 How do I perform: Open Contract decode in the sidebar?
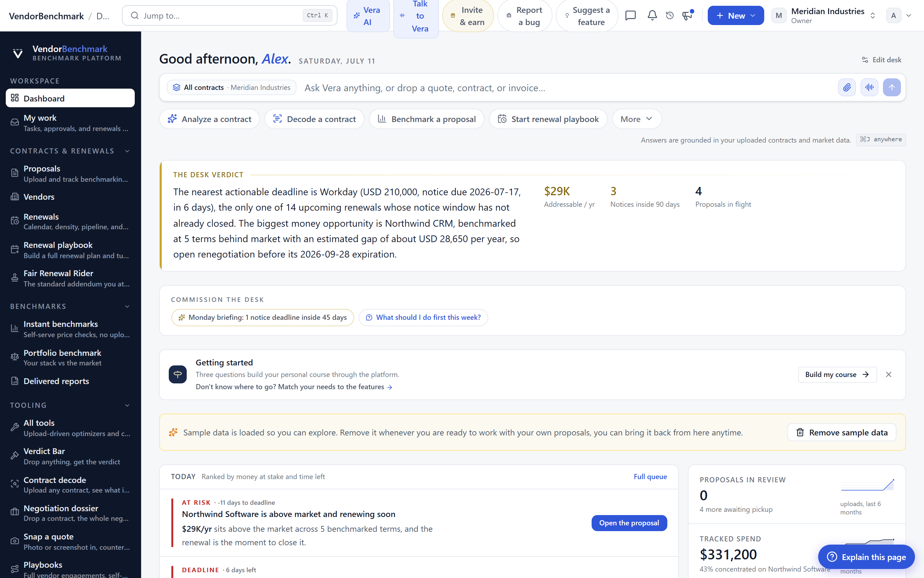click(x=70, y=485)
